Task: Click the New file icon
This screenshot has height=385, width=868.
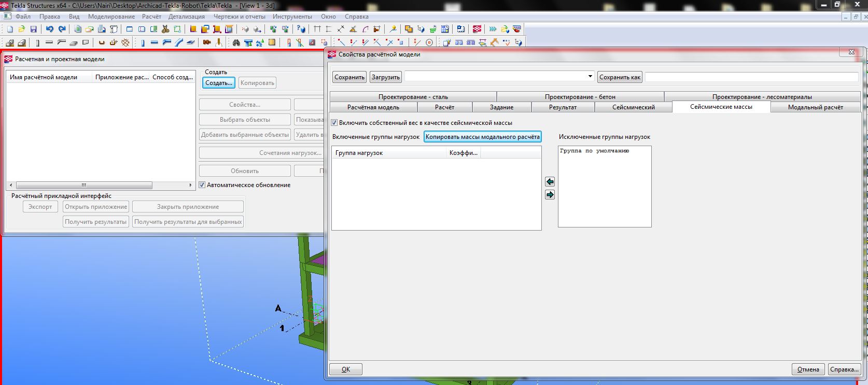Action: tap(10, 30)
